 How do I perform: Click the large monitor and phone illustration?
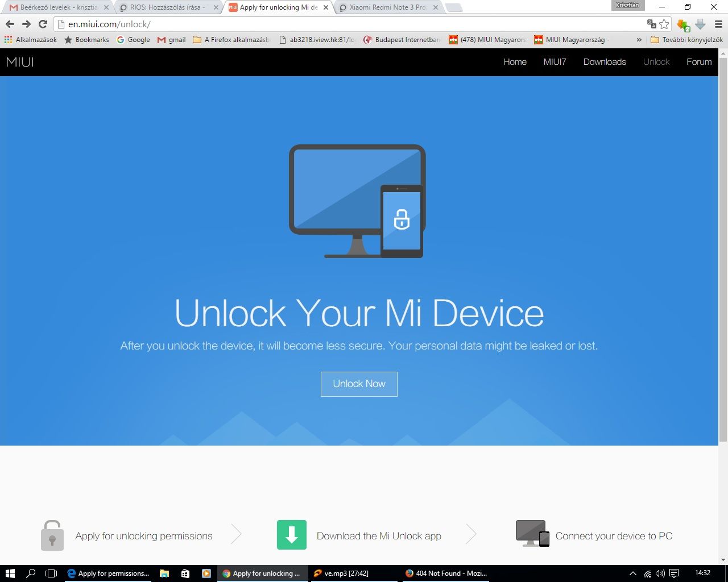pos(357,201)
